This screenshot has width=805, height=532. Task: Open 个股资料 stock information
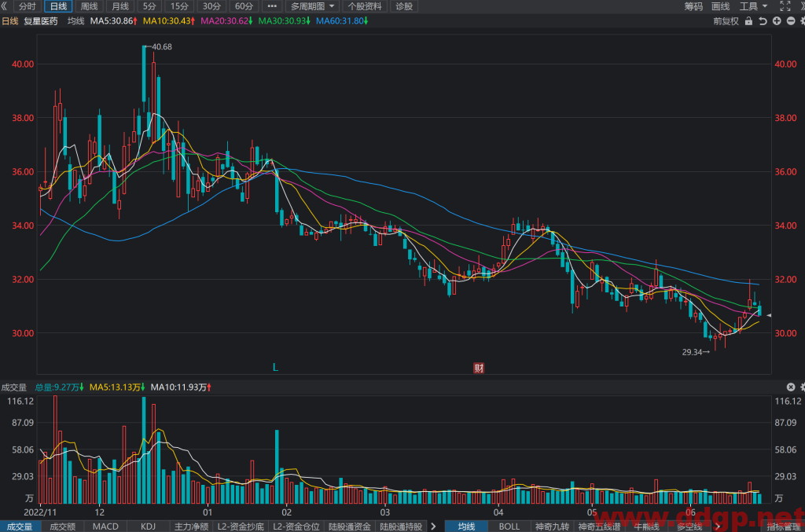(365, 6)
